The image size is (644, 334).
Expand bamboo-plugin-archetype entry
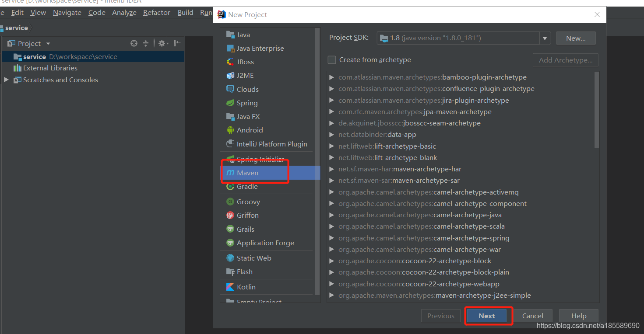(332, 77)
